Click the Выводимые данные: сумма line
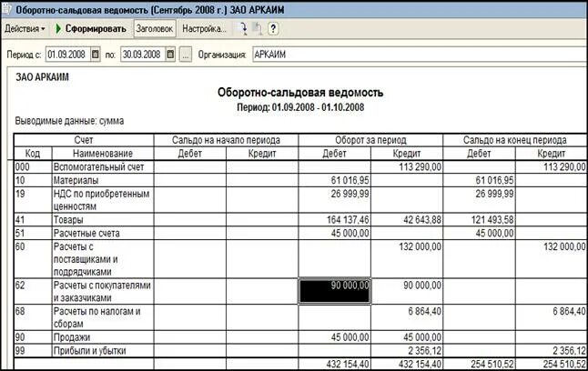The width and height of the screenshot is (588, 371). pyautogui.click(x=69, y=121)
